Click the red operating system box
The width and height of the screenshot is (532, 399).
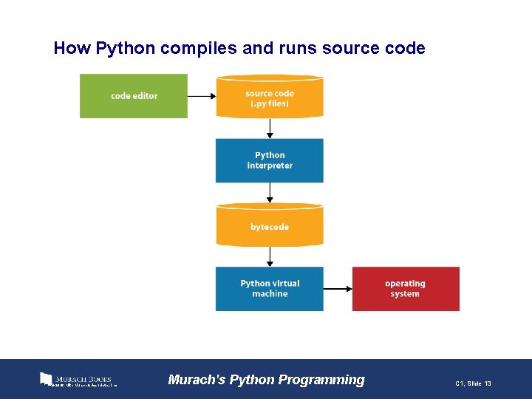pyautogui.click(x=406, y=289)
